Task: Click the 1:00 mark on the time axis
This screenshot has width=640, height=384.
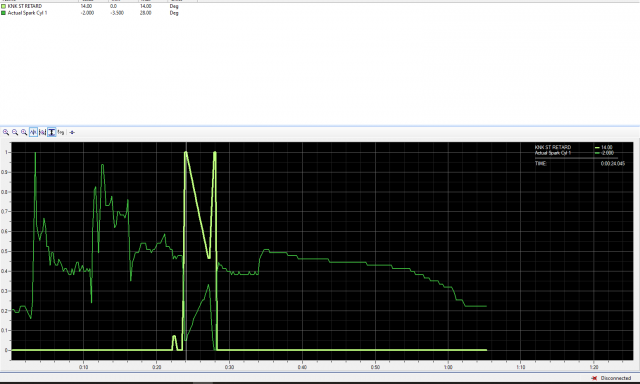Action: (x=448, y=367)
